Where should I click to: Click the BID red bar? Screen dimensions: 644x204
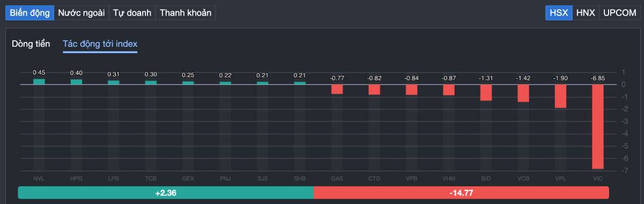point(486,93)
